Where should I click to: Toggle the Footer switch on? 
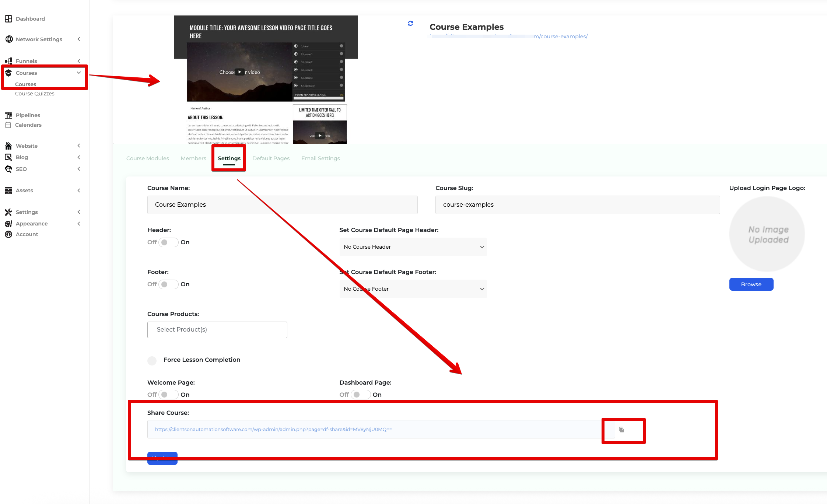[168, 284]
